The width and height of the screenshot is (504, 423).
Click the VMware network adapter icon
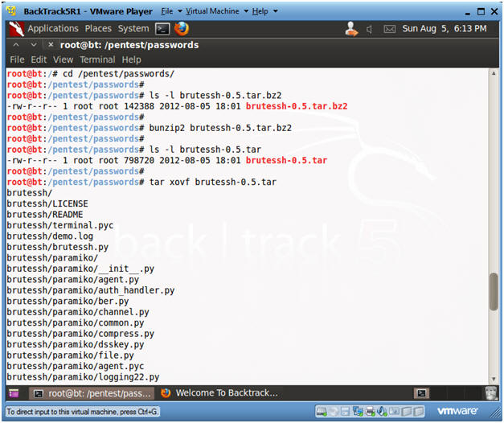358,411
